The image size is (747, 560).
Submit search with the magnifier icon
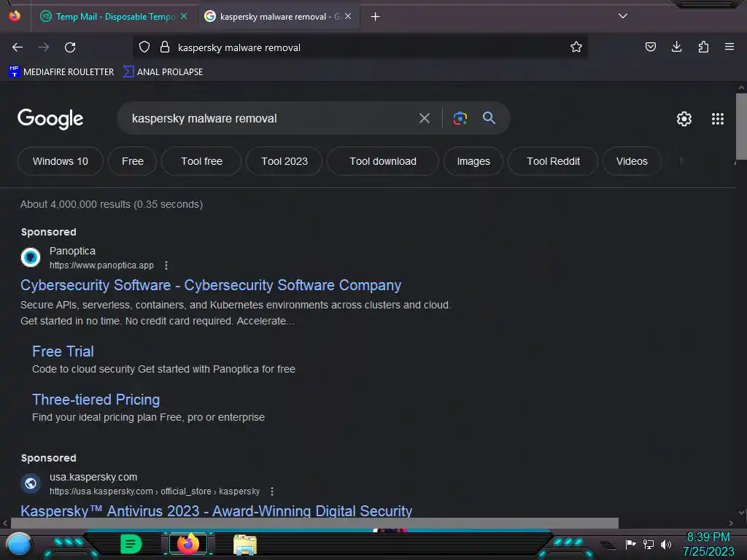click(x=489, y=118)
